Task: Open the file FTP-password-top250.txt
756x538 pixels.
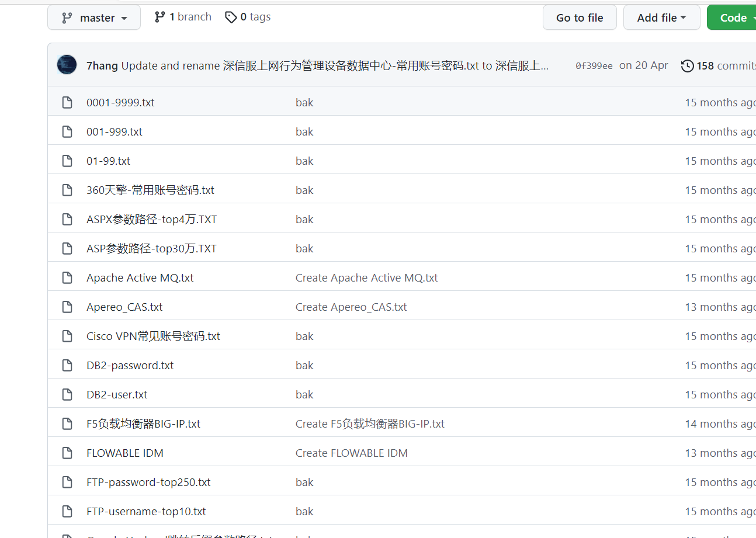Action: pos(148,483)
